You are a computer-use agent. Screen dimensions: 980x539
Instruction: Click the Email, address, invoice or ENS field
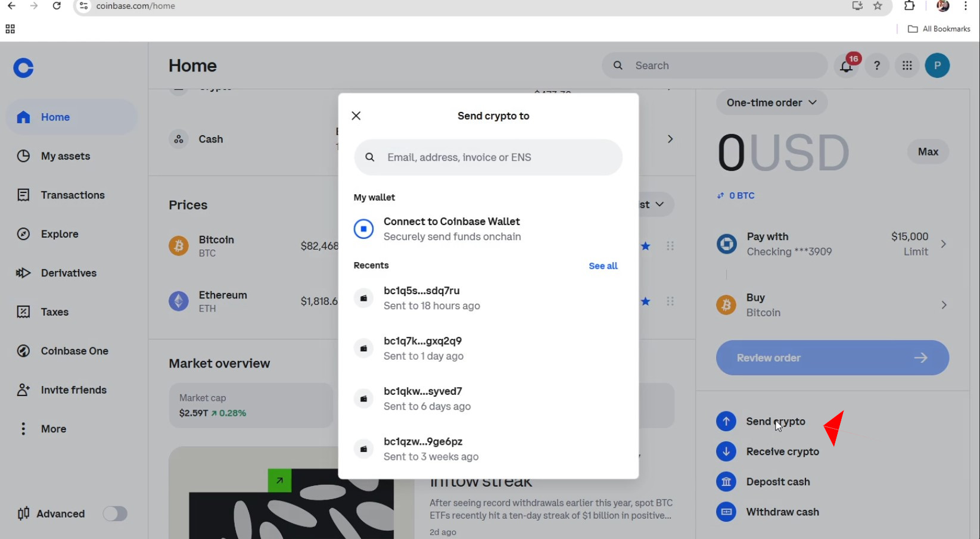coord(489,157)
